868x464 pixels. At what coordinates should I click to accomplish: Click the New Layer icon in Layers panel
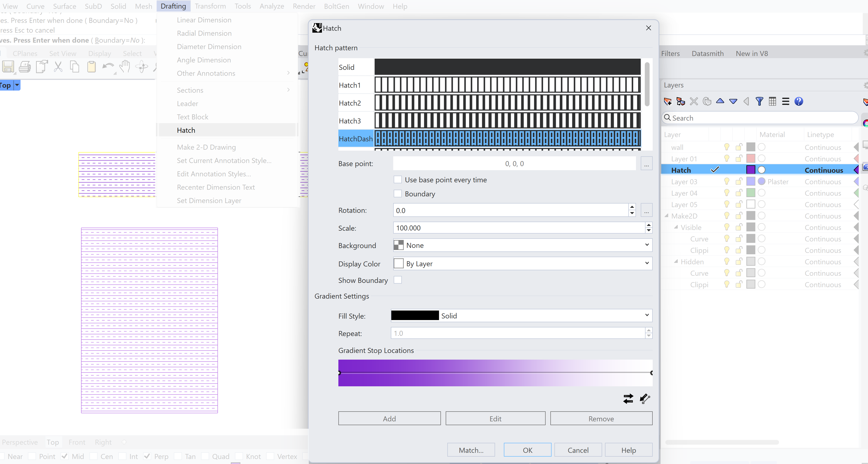pos(667,101)
